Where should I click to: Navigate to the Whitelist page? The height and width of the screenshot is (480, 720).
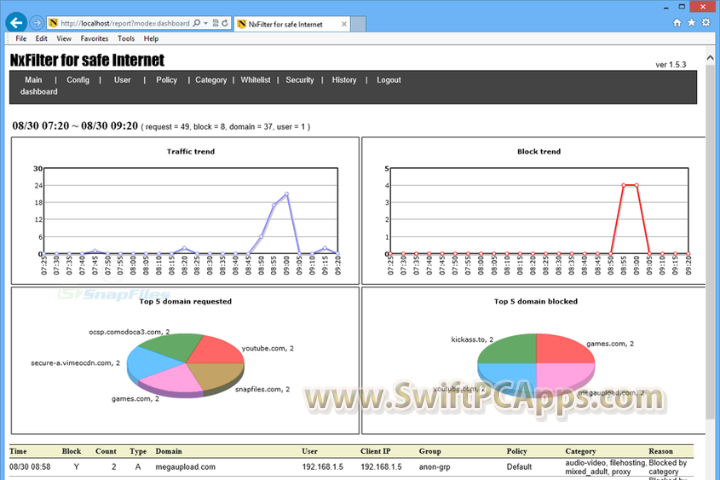click(x=256, y=80)
